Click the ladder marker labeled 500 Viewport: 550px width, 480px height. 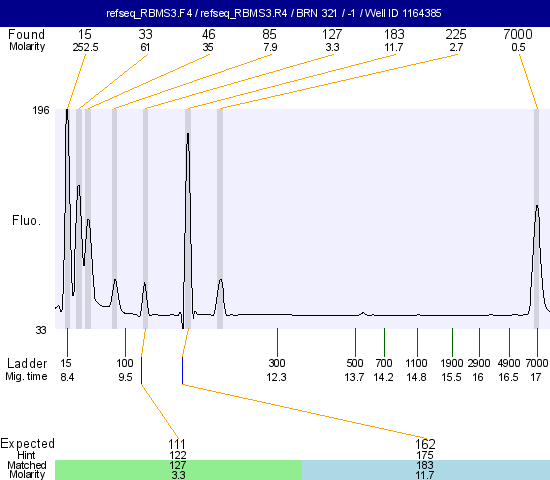pos(355,363)
